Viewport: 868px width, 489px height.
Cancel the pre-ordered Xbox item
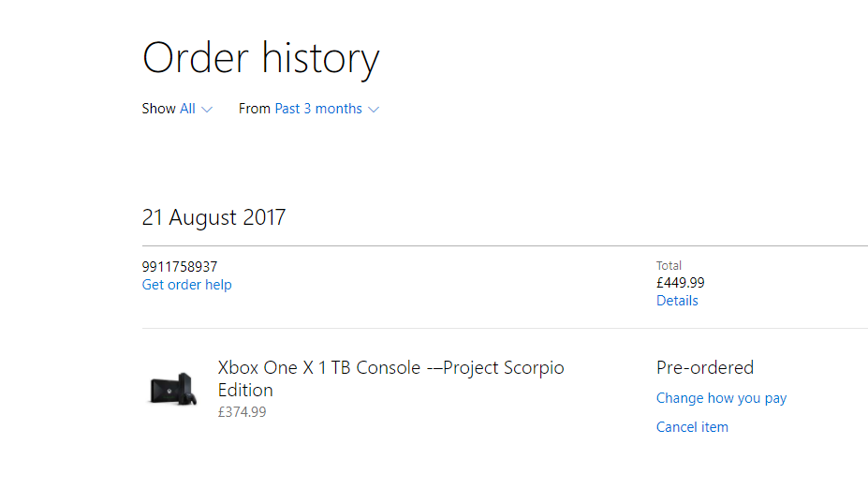tap(692, 427)
